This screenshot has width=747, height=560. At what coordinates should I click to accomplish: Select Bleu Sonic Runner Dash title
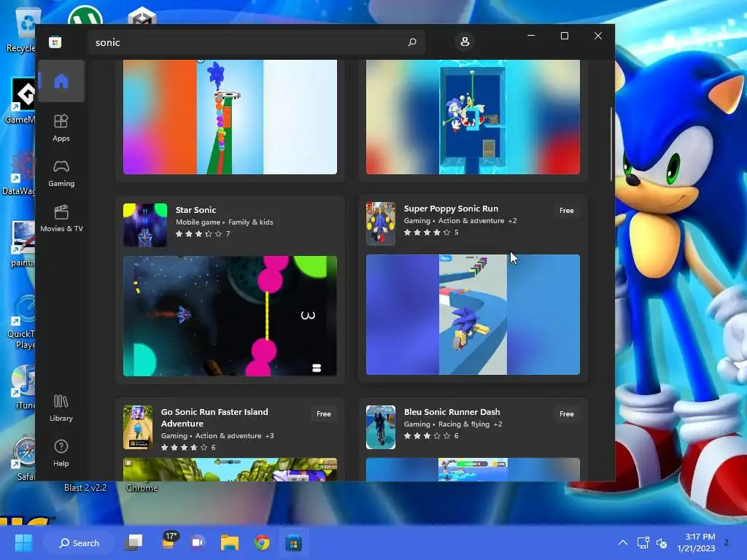pos(452,412)
